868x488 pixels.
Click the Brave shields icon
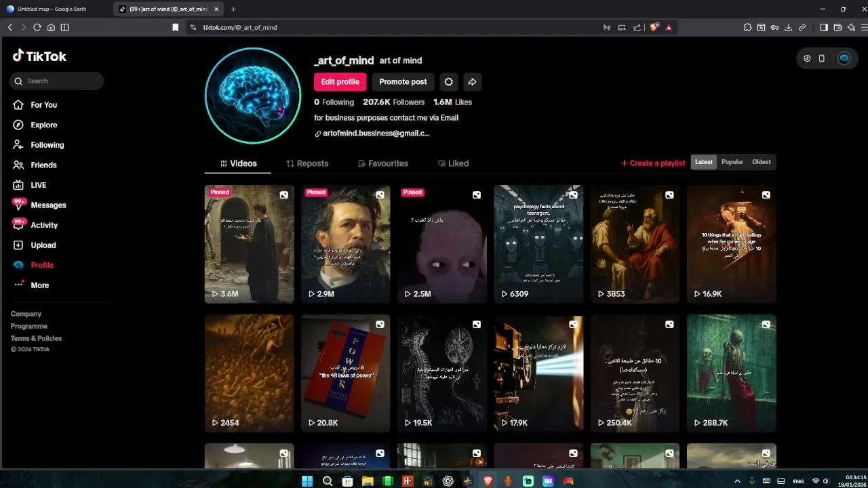(x=654, y=27)
